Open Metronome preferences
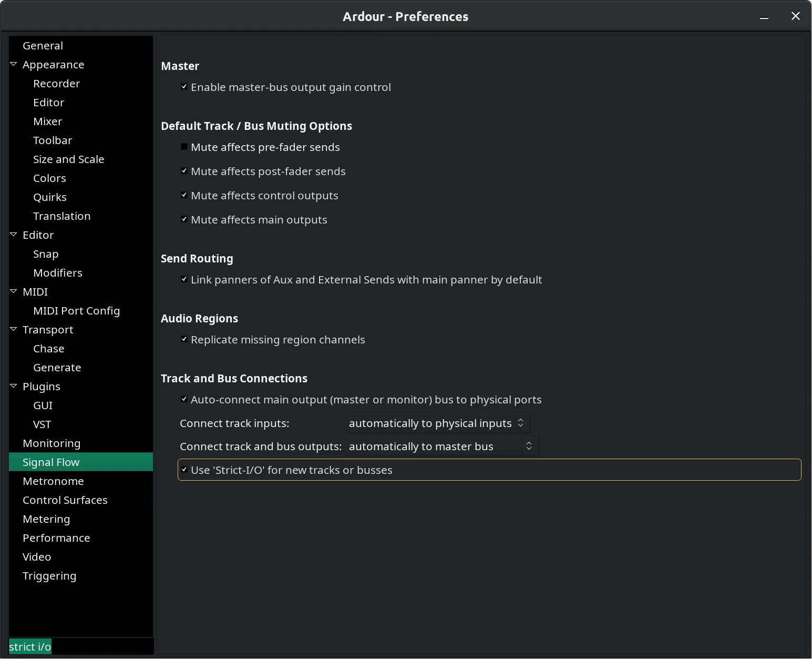This screenshot has width=812, height=659. pyautogui.click(x=53, y=481)
